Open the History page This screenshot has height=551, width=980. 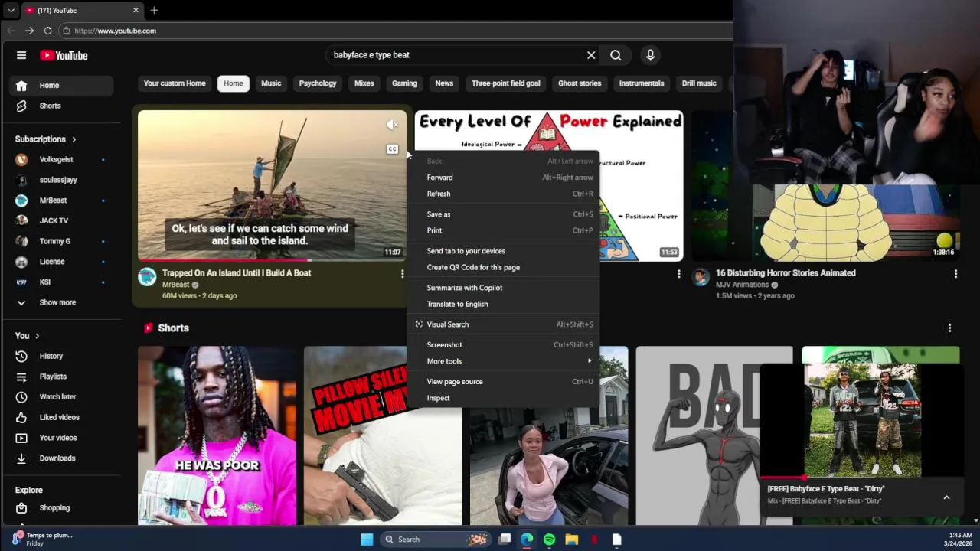click(61, 356)
